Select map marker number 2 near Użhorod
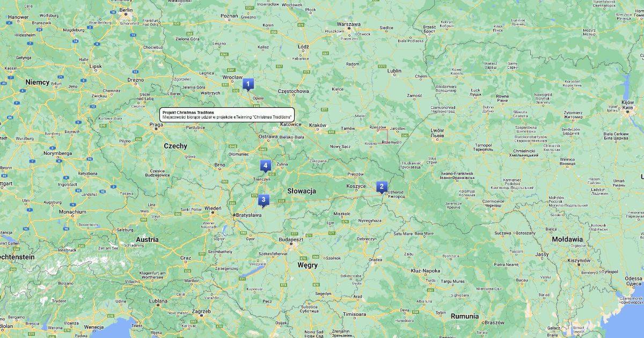The width and height of the screenshot is (644, 338). [x=382, y=187]
